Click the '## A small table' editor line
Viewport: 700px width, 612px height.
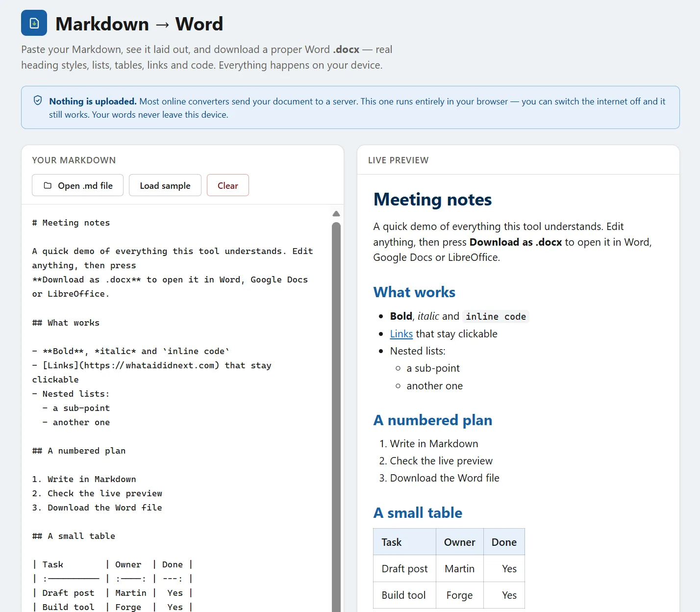click(x=74, y=536)
